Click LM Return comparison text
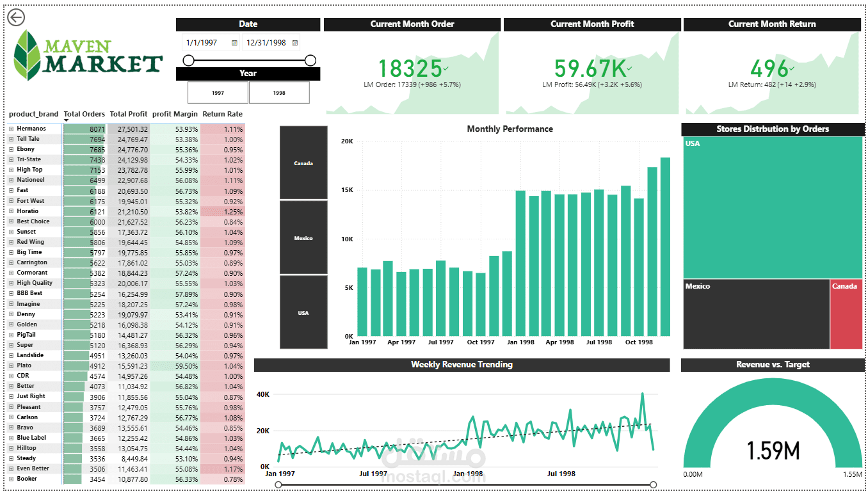 (772, 84)
